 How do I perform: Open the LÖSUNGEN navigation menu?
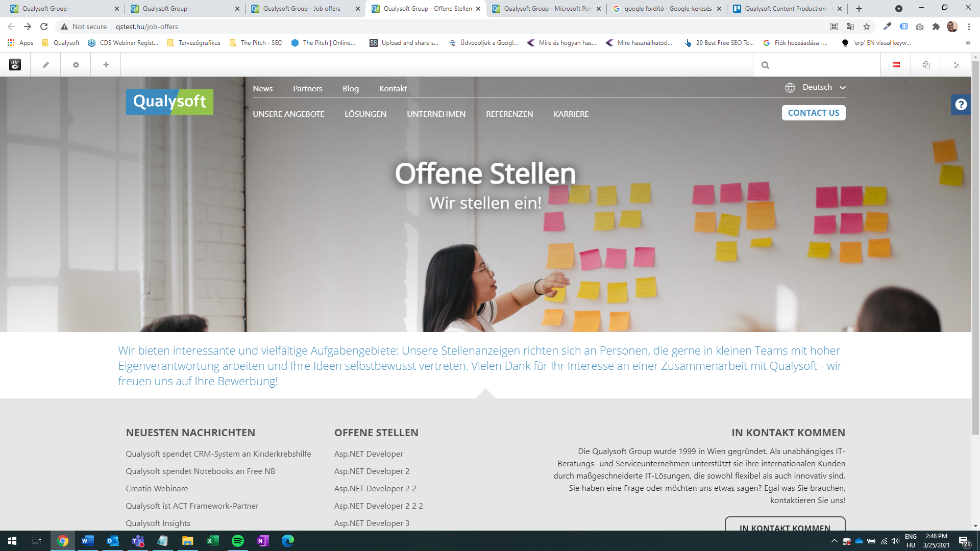365,114
